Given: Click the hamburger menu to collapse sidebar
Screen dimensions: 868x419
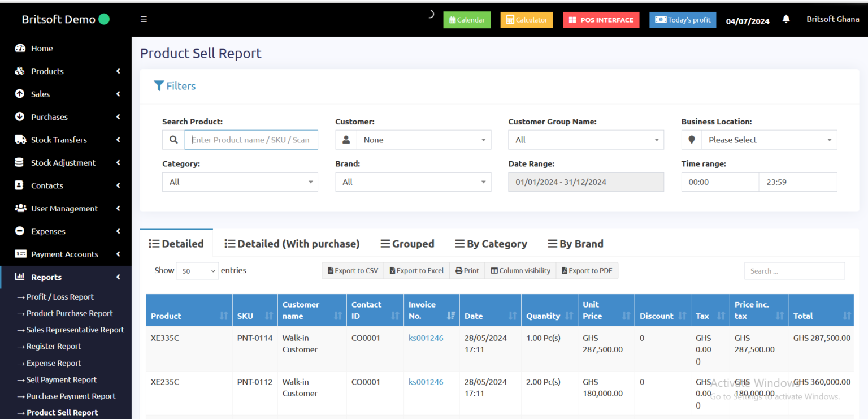Looking at the screenshot, I should (x=144, y=19).
